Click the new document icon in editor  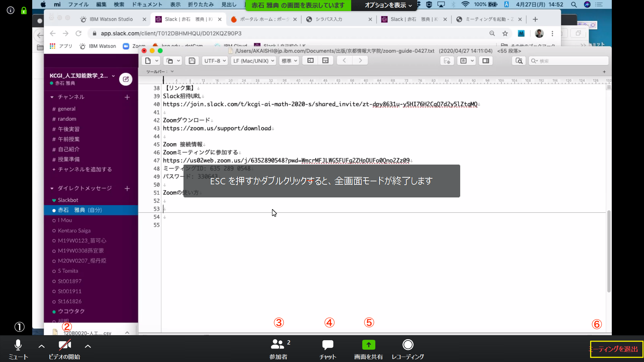click(148, 61)
